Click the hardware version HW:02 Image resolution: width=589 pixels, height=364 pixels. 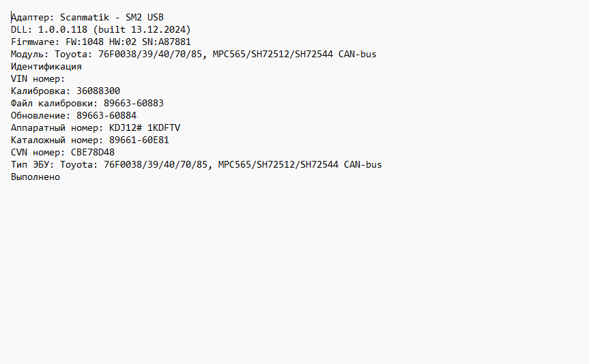tap(122, 42)
